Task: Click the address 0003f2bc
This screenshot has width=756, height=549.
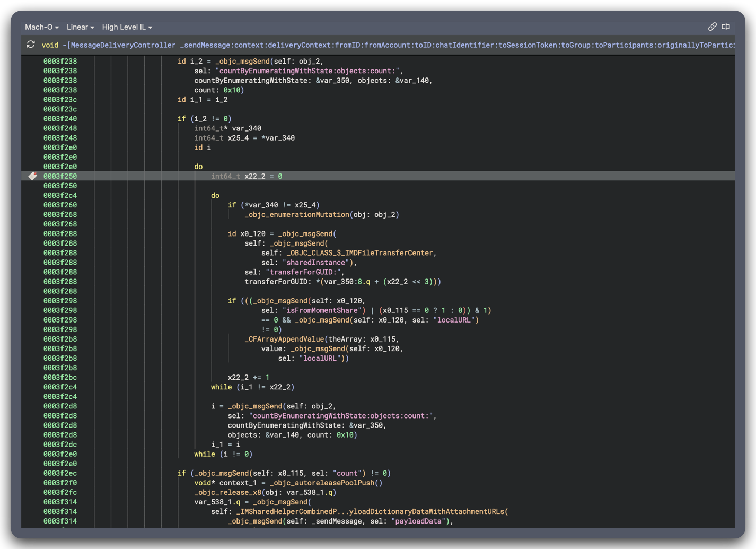Action: pyautogui.click(x=60, y=378)
